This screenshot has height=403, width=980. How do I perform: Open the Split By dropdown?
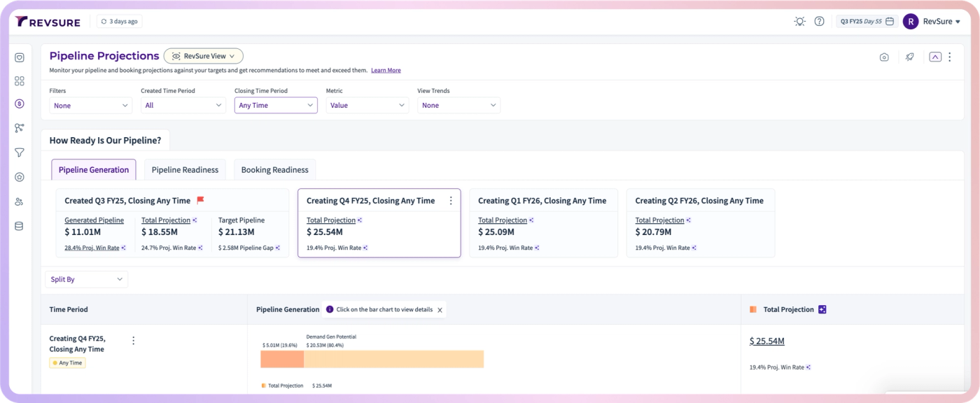pyautogui.click(x=87, y=279)
